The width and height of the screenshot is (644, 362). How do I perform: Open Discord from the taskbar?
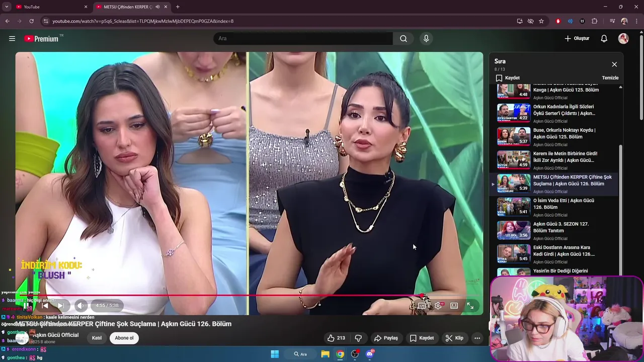[x=370, y=354]
